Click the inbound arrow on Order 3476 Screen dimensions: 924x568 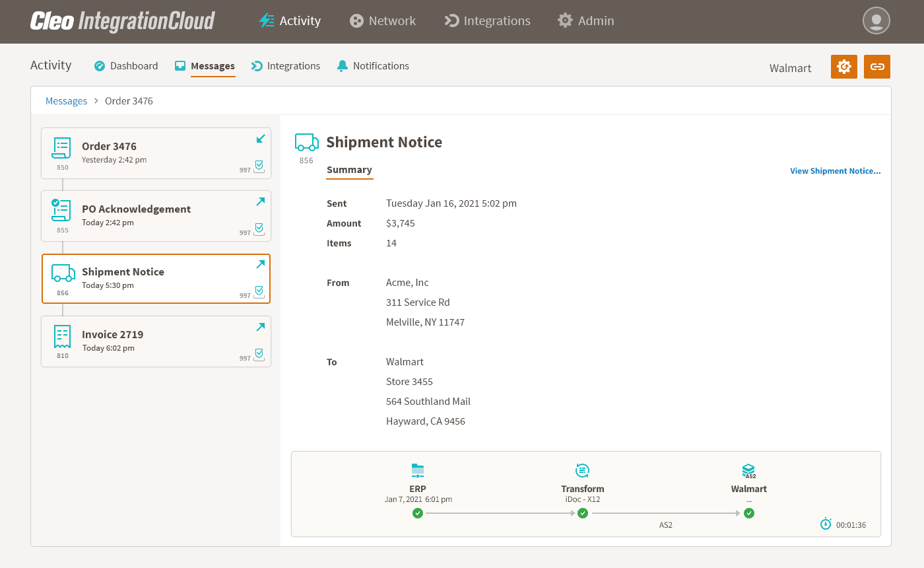(x=261, y=139)
